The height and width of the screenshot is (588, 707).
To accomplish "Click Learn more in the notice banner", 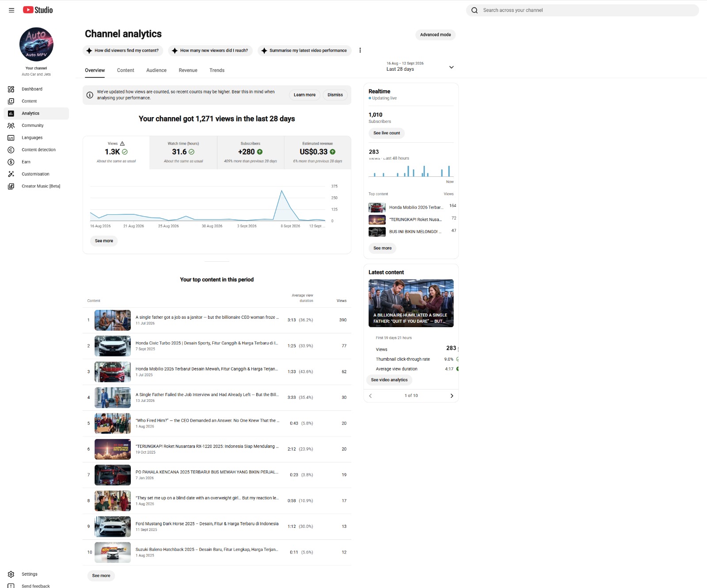I will [x=305, y=95].
